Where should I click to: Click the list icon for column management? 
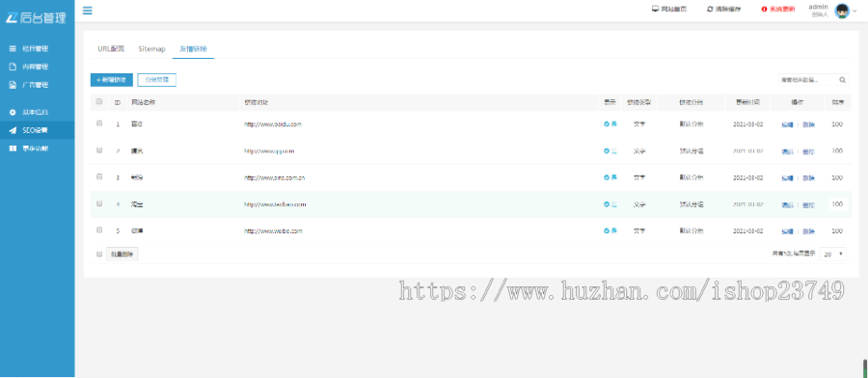point(13,49)
